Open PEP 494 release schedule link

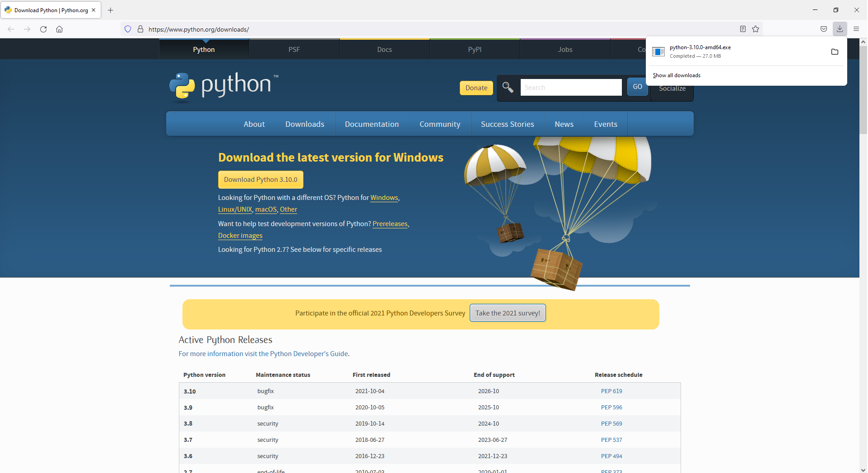[x=611, y=456]
